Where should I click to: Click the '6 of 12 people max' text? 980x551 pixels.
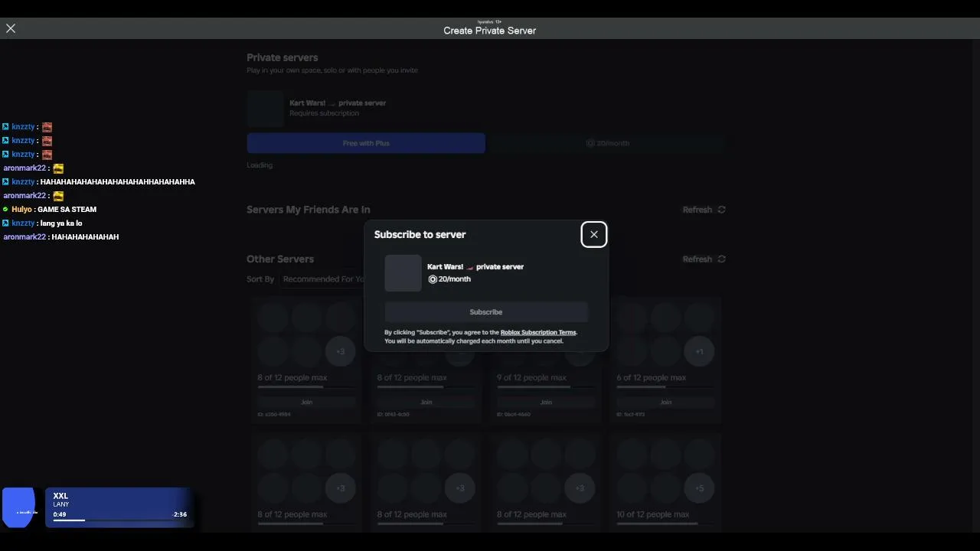pos(652,378)
